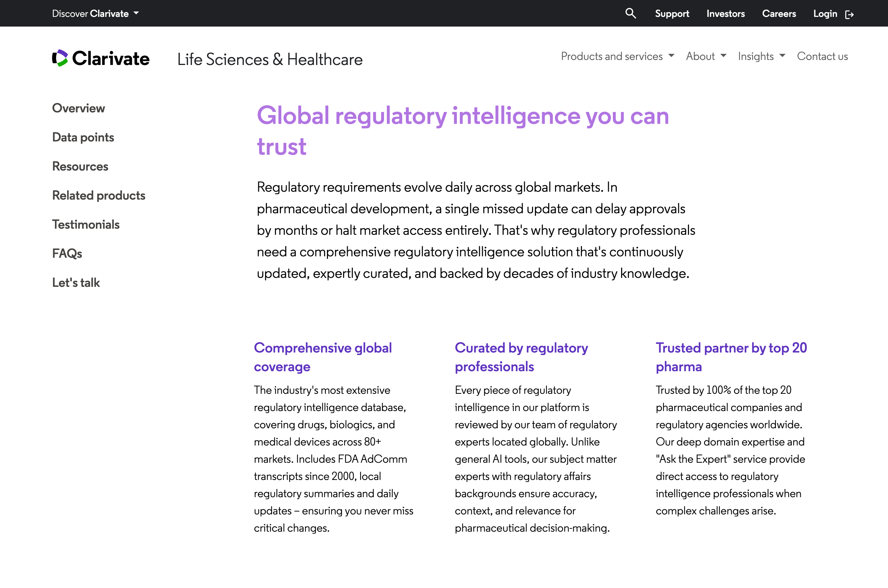Click the text 'Every piece of regulatory'
888x588 pixels.
(513, 390)
